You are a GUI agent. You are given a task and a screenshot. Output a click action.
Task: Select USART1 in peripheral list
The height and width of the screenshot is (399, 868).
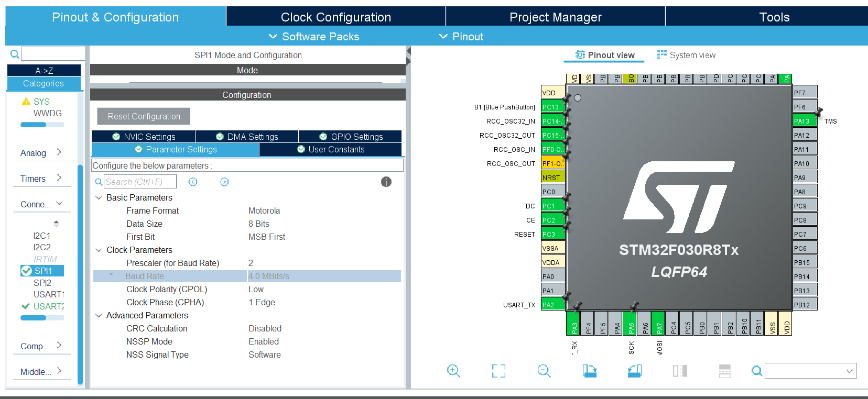[48, 294]
